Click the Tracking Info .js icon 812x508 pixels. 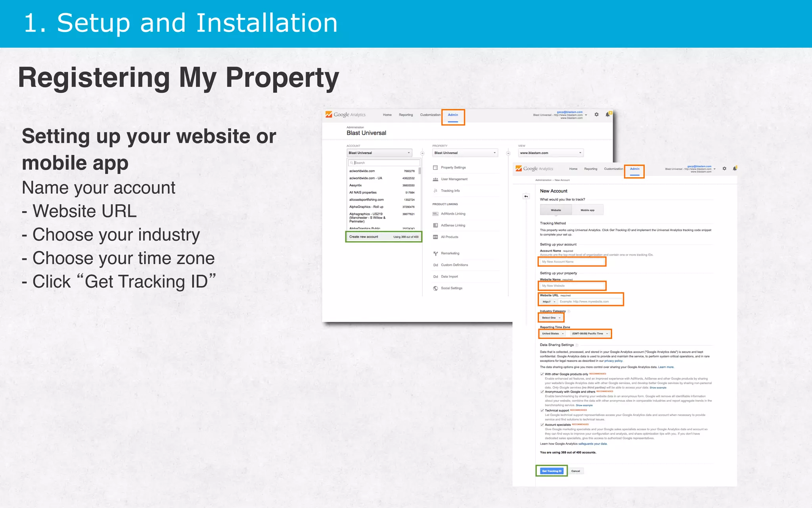435,191
